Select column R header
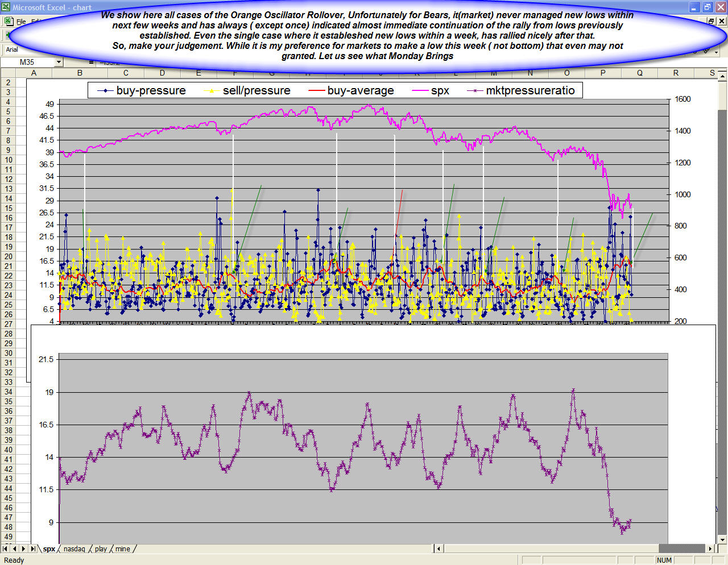 [676, 73]
